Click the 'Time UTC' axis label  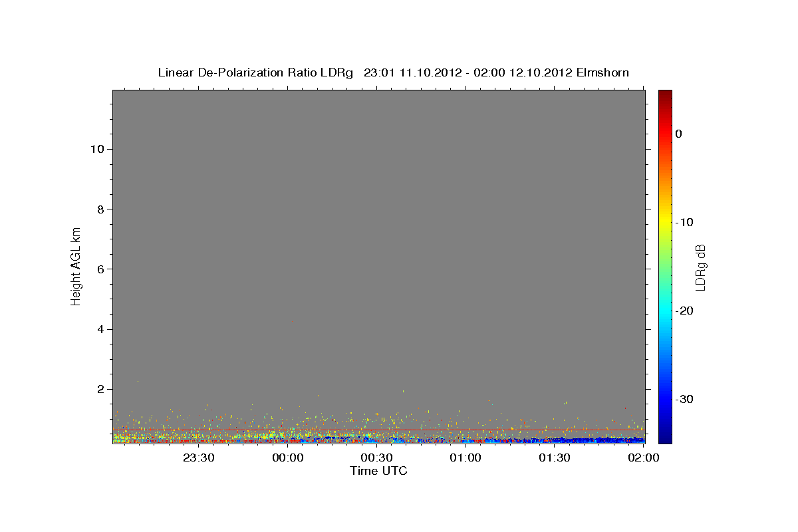point(378,471)
